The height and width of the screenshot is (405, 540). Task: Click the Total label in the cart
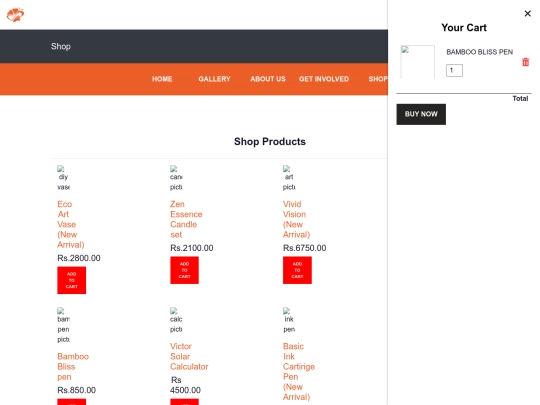point(520,98)
